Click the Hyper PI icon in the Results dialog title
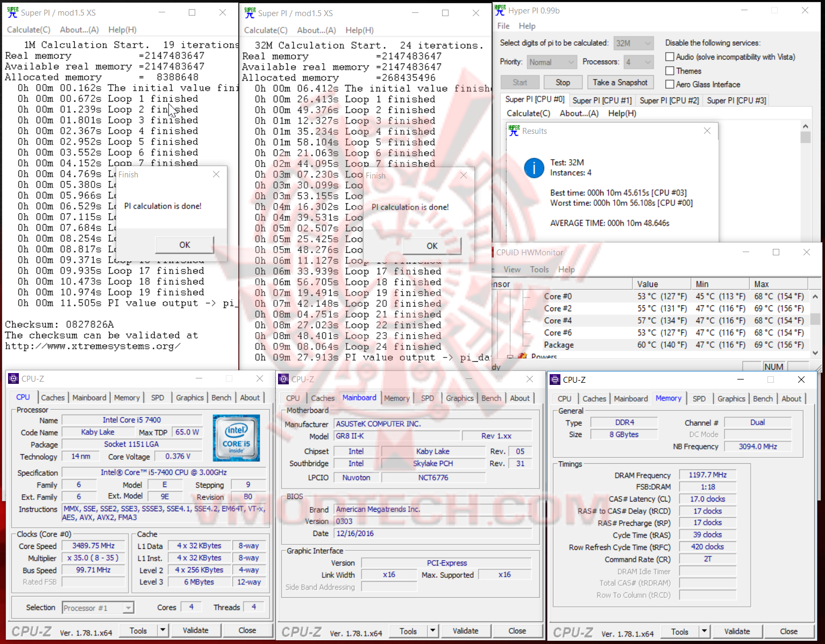The height and width of the screenshot is (644, 825). pos(514,131)
